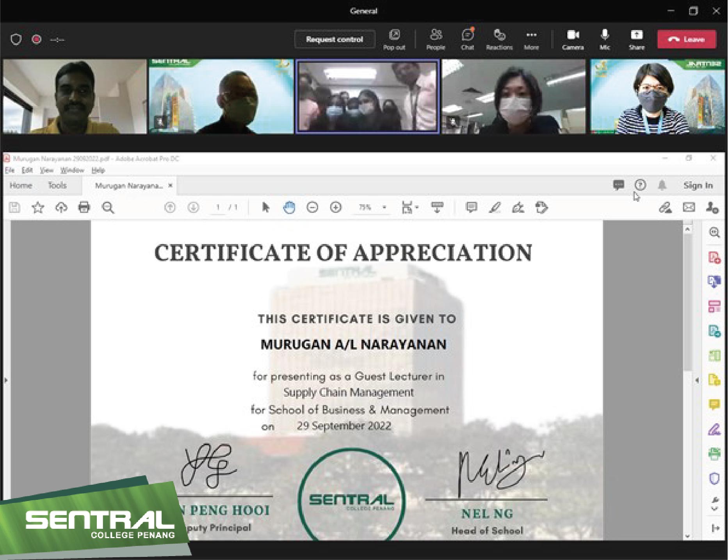The height and width of the screenshot is (560, 728).
Task: Send the file by email
Action: click(689, 207)
